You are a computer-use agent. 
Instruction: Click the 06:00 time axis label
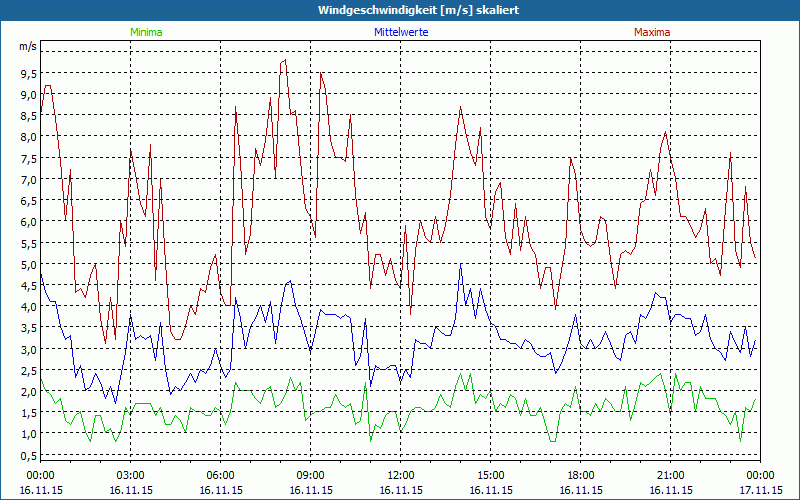coord(221,476)
